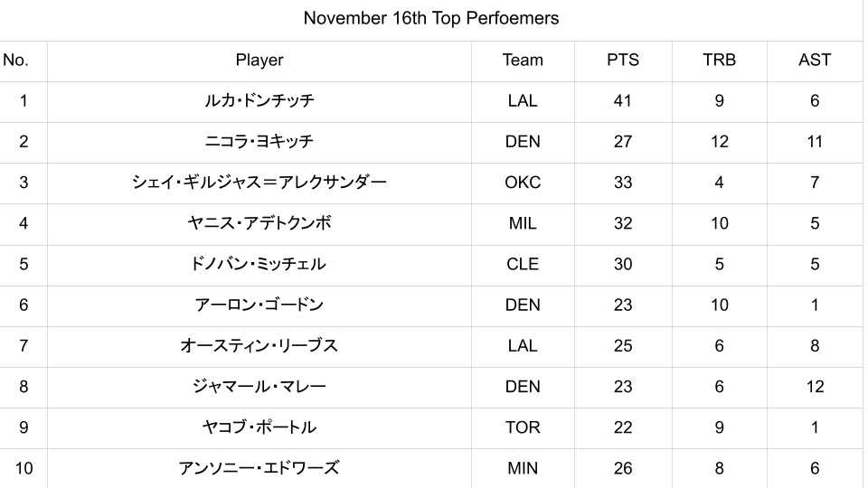Select the ヤニス・アデトクンボ cell
This screenshot has height=488, width=868.
tap(259, 223)
